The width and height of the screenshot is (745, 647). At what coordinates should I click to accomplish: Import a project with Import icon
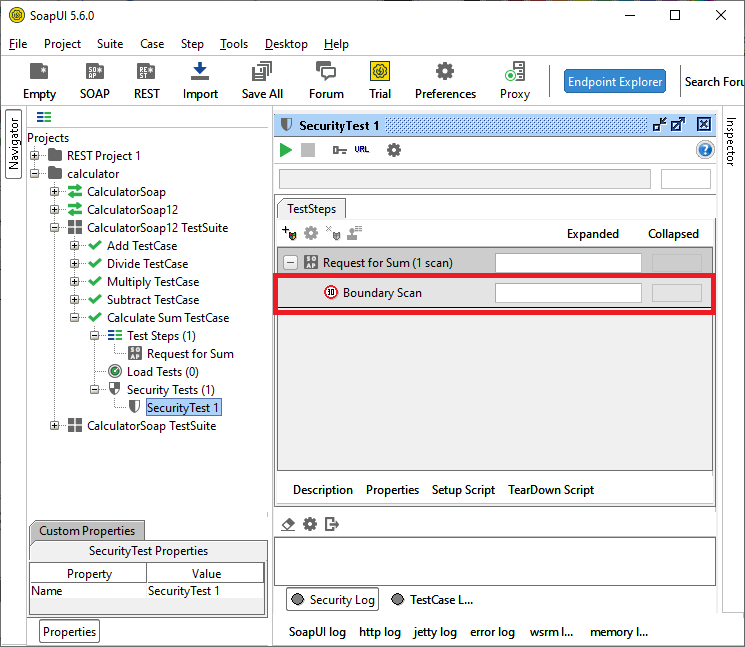[200, 81]
